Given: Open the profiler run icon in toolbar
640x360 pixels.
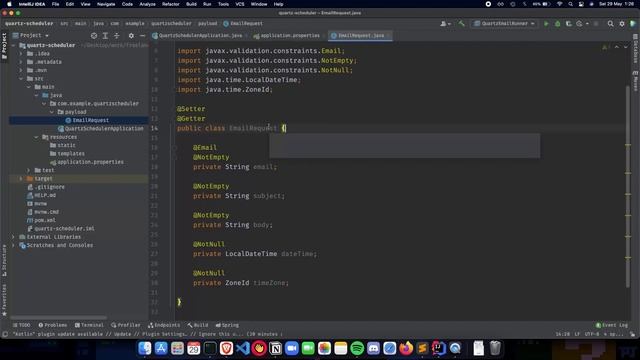Looking at the screenshot, I should coord(579,24).
